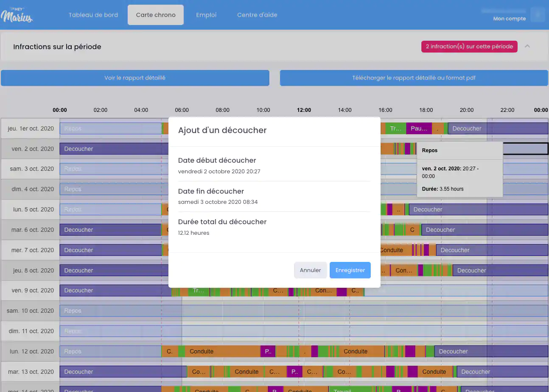549x392 pixels.
Task: Click the 2 infraction(s) badge
Action: click(469, 47)
